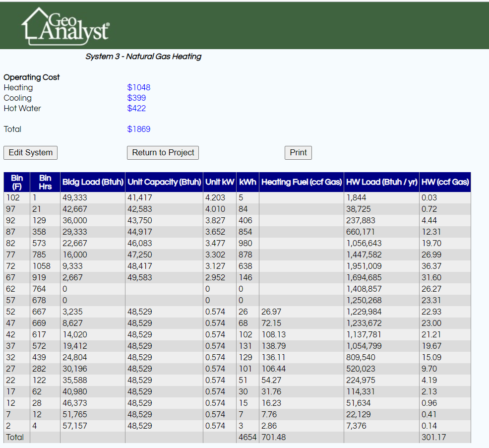Select the total kWh value 4654
Image resolution: width=489 pixels, height=448 pixels.
(247, 438)
